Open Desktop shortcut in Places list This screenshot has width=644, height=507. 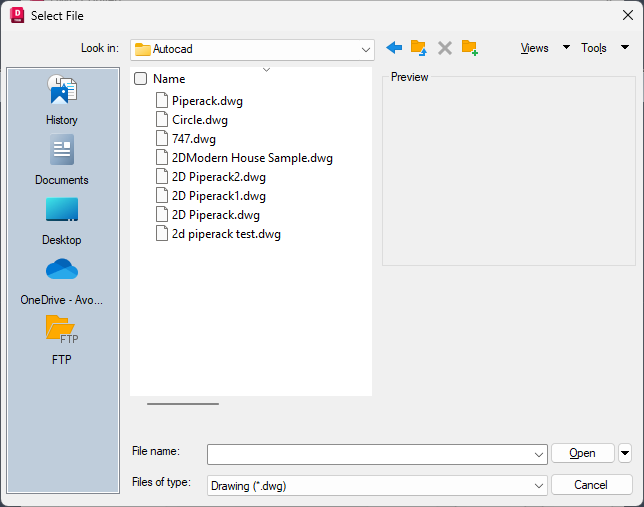click(62, 222)
